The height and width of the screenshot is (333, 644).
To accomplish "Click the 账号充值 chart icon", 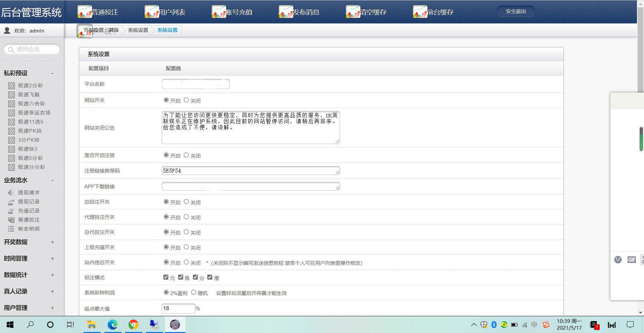I will coord(219,12).
